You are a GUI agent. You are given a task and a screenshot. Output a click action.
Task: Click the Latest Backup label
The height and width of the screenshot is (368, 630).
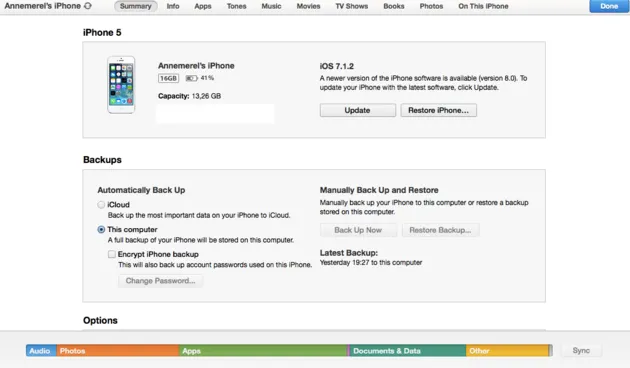click(349, 253)
